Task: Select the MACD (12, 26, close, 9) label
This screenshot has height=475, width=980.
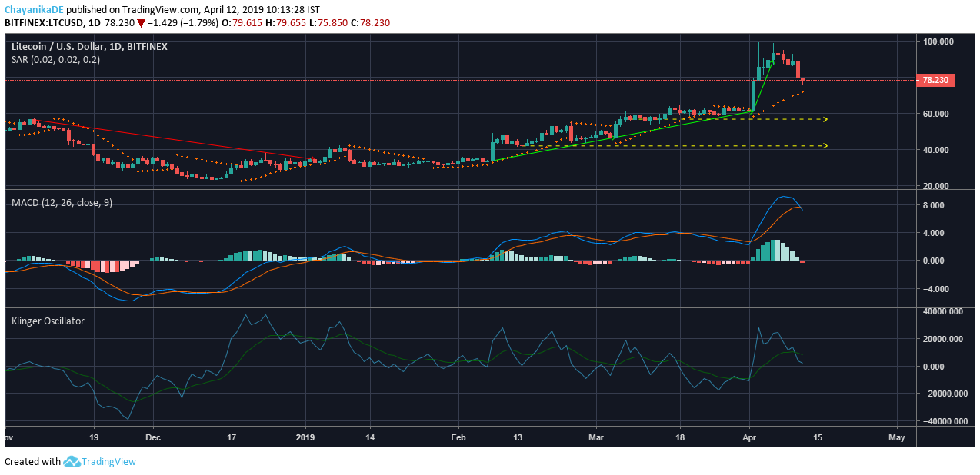Action: [62, 203]
